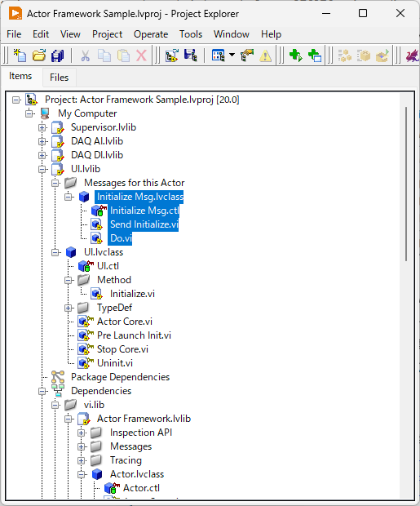Switch to the Files tab
Screen dimensions: 420x506
(x=59, y=78)
